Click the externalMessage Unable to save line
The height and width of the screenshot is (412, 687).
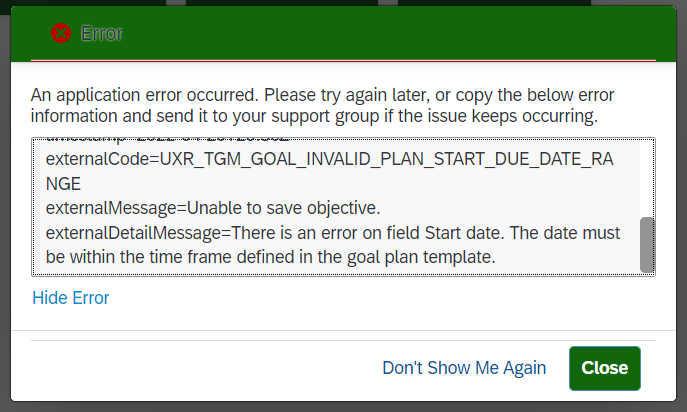(x=213, y=208)
